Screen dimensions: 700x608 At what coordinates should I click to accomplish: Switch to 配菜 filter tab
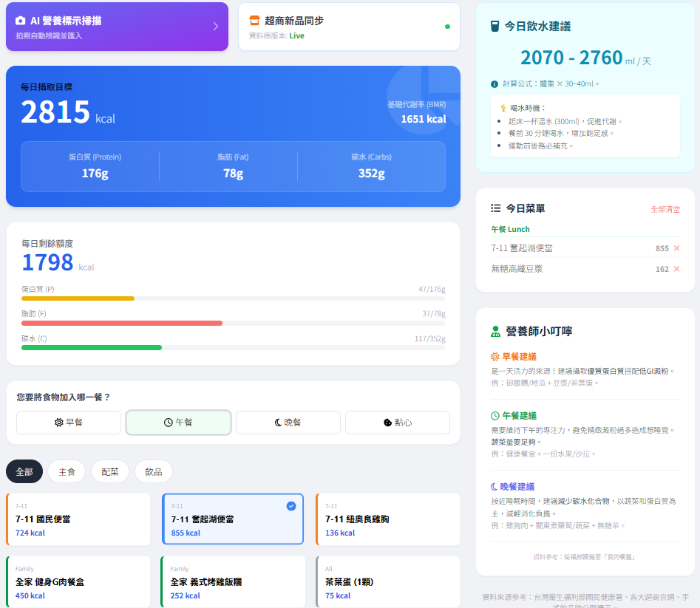[110, 471]
